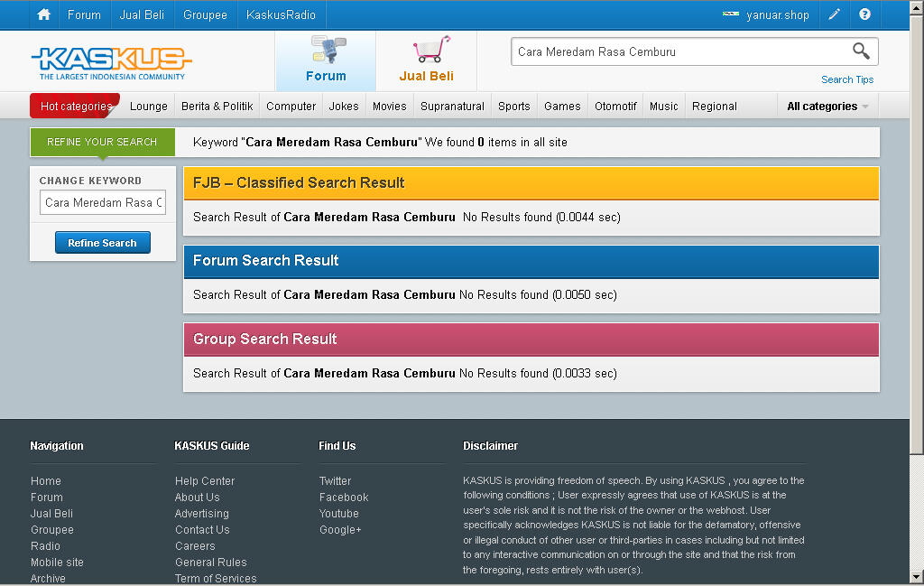Image resolution: width=924 pixels, height=586 pixels.
Task: Open the Otomotif category
Action: [x=615, y=107]
